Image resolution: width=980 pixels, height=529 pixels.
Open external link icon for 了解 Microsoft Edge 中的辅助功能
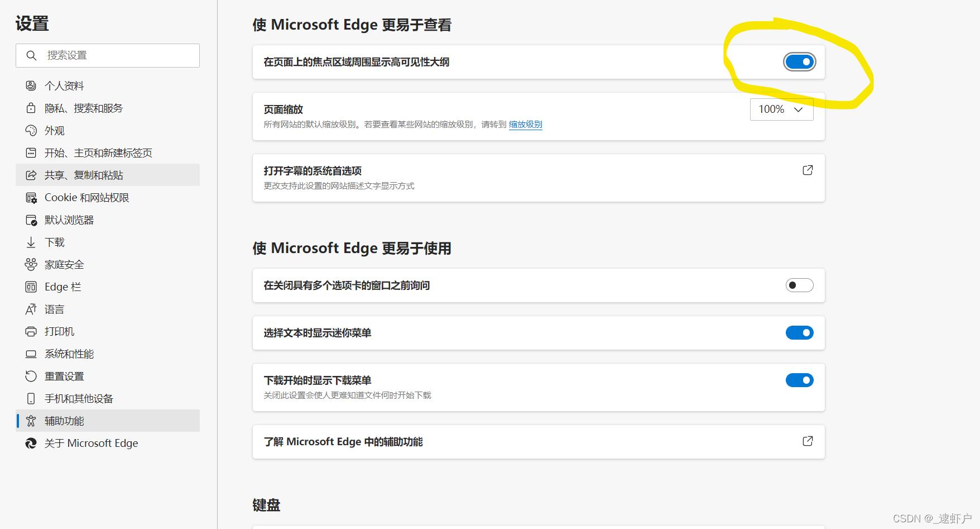pos(808,441)
